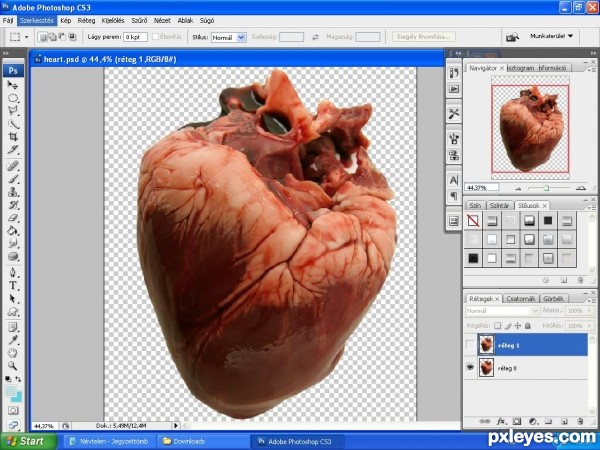Viewport: 600px width, 450px height.
Task: Select the Brush tool
Action: (x=13, y=179)
